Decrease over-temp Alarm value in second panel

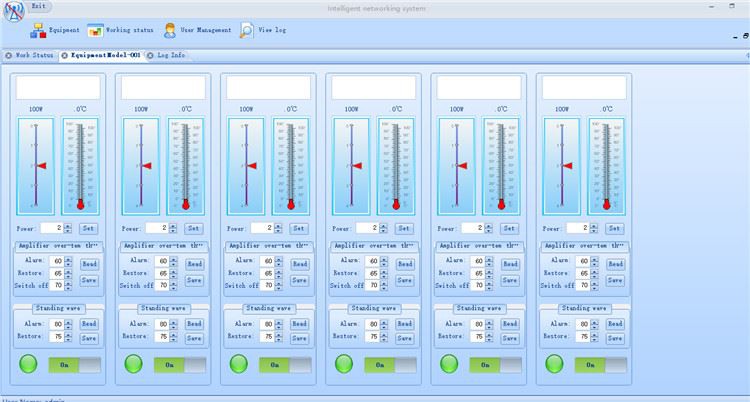[x=175, y=263]
